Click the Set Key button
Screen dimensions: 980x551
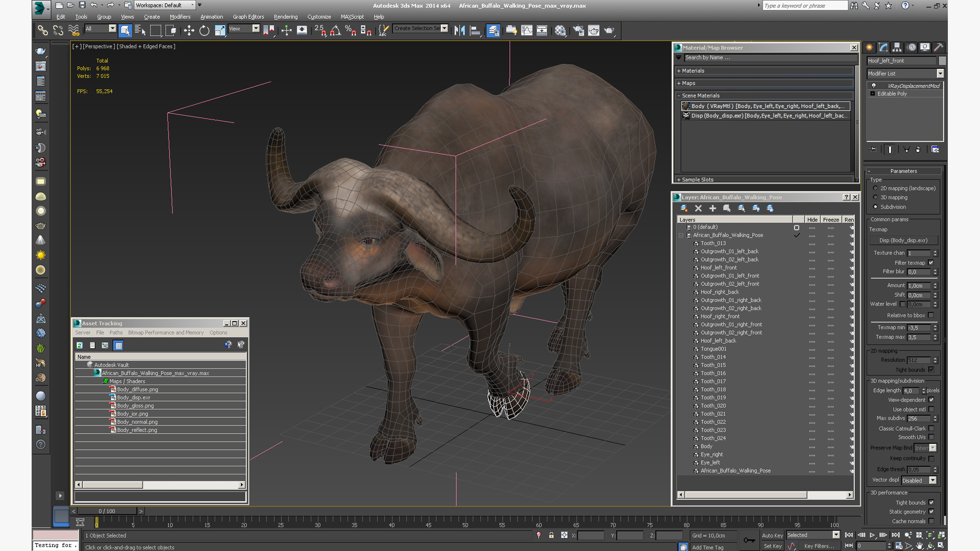(x=772, y=546)
